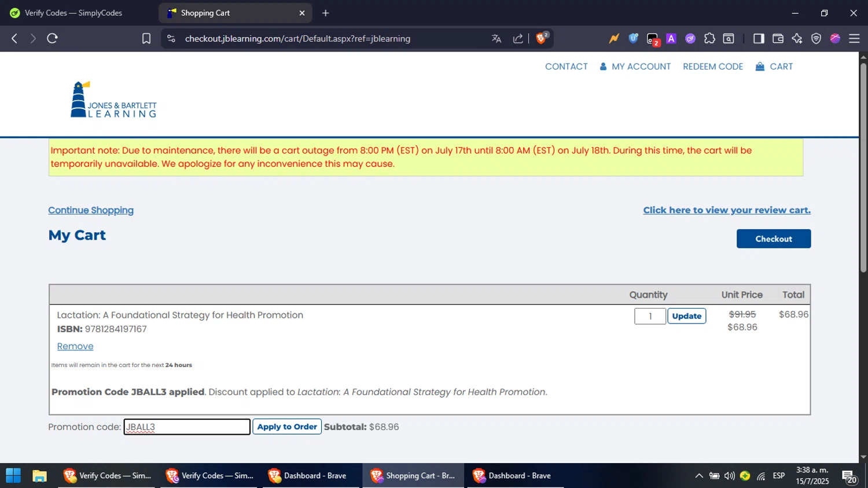
Task: Click the book title Lactation: A Foundational Strategy
Action: (x=180, y=315)
